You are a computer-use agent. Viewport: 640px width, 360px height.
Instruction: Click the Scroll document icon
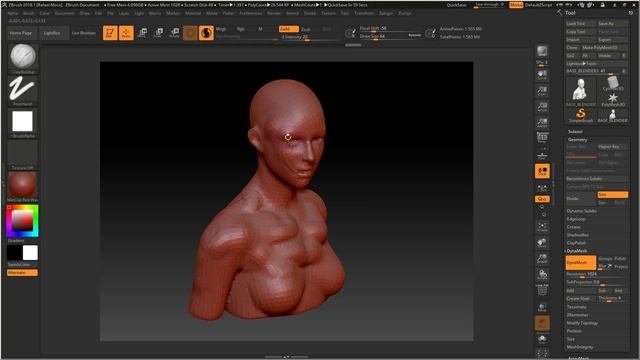[542, 75]
